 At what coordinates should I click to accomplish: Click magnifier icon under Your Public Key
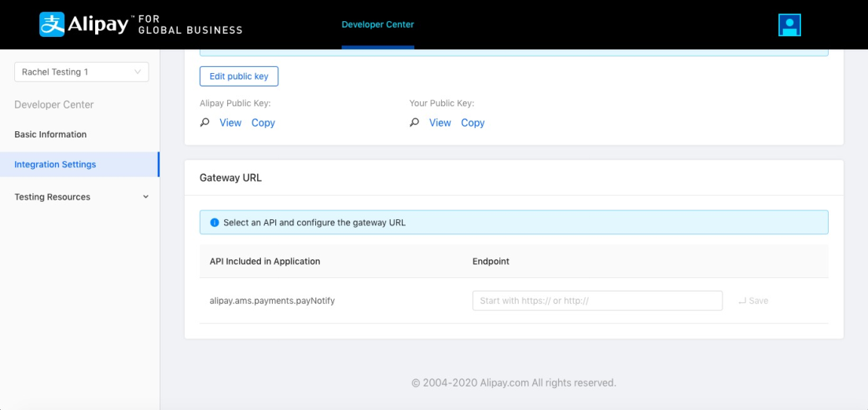coord(414,123)
